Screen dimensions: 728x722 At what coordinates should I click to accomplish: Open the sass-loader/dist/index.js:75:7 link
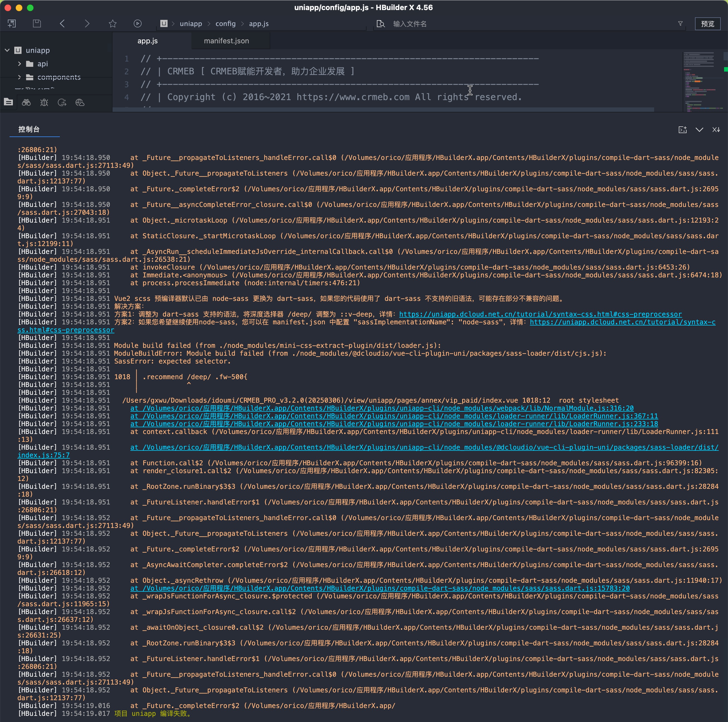pyautogui.click(x=424, y=447)
